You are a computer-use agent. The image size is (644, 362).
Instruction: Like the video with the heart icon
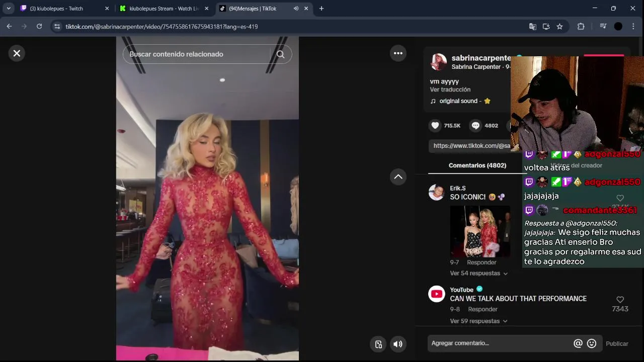[x=435, y=126]
